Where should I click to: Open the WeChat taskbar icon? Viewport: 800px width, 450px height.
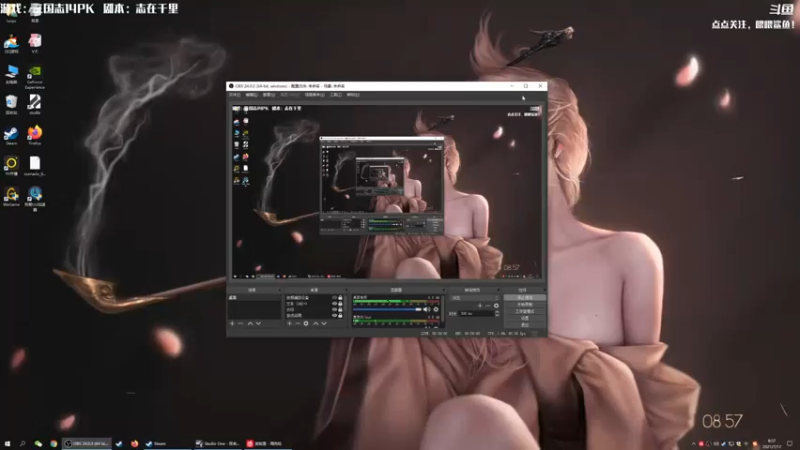pos(38,444)
